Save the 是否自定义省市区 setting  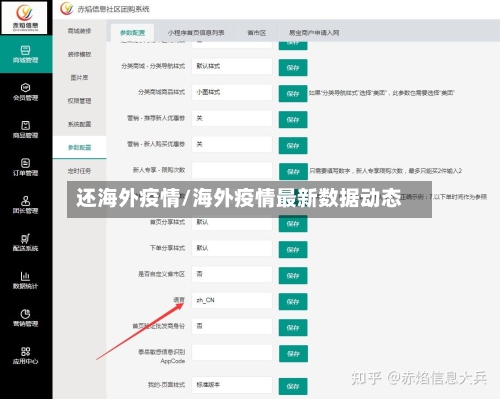point(293,276)
